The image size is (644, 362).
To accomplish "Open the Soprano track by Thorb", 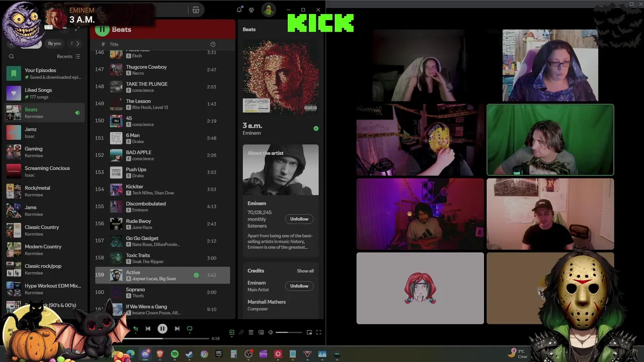I will click(163, 292).
